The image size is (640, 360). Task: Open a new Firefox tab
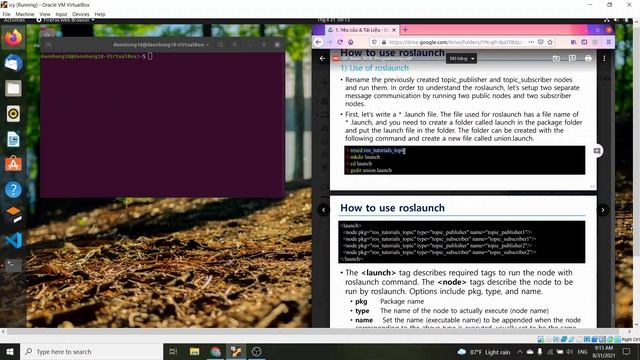(x=405, y=30)
